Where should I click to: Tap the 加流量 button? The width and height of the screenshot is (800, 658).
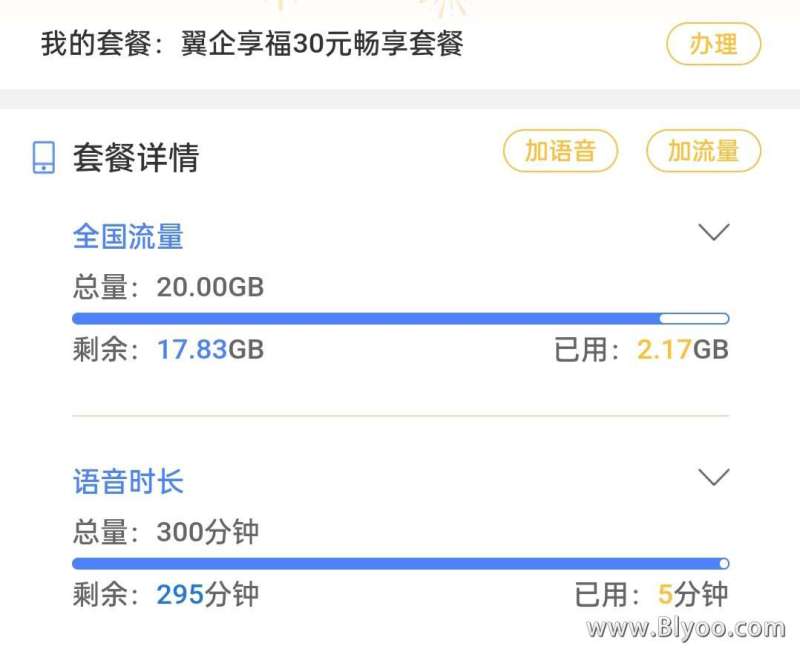(x=704, y=151)
